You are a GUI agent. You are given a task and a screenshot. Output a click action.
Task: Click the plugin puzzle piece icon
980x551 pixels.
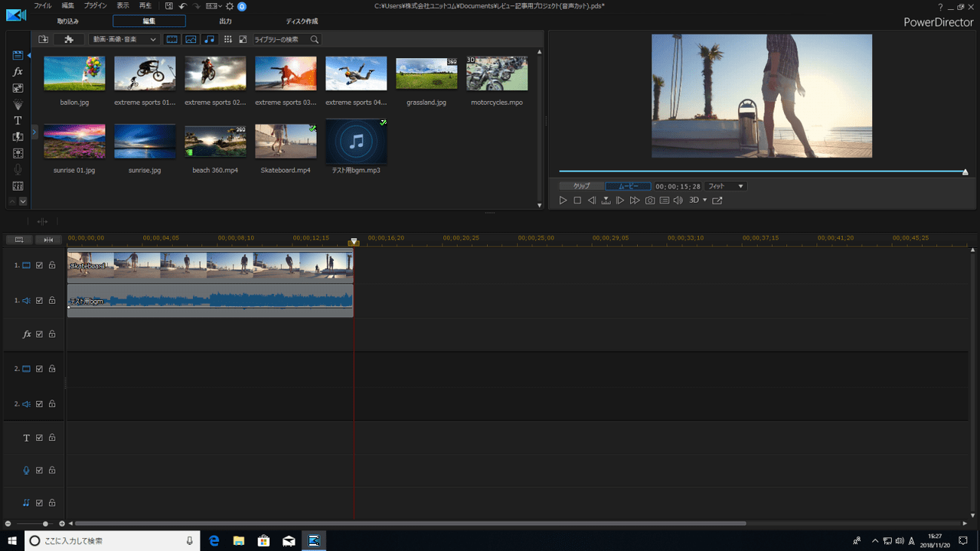pos(69,39)
